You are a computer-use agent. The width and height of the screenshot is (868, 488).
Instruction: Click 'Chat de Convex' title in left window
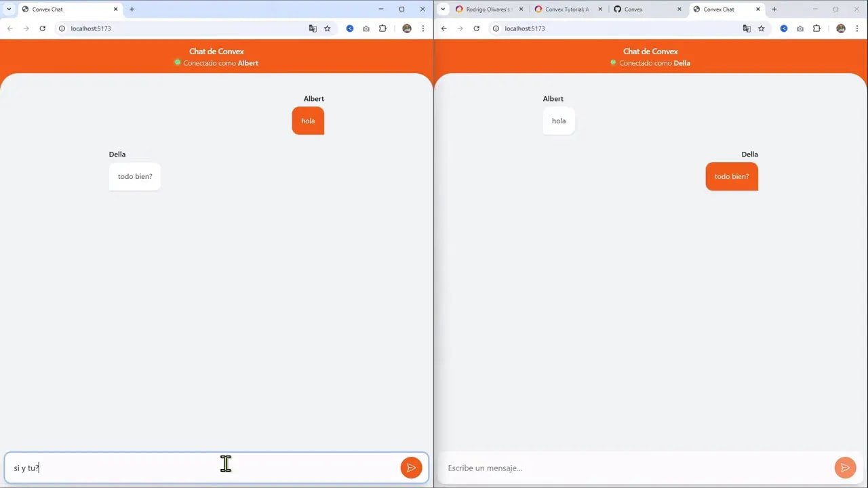pos(216,52)
